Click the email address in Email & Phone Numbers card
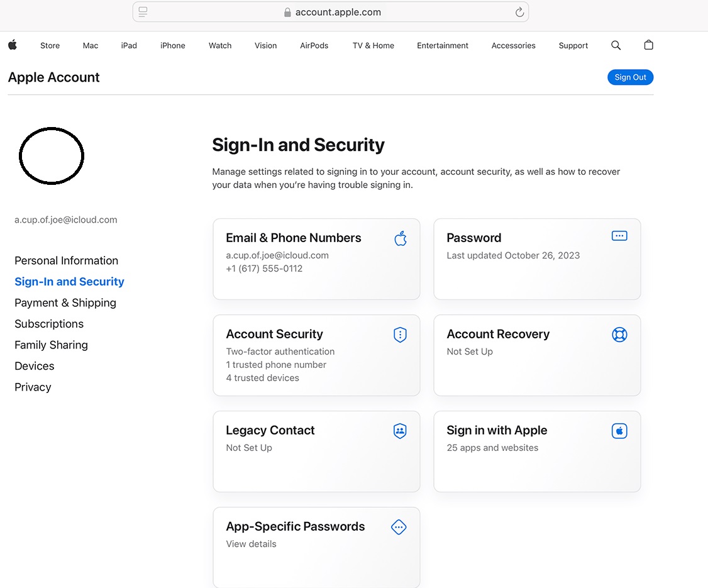The width and height of the screenshot is (708, 588). point(277,255)
